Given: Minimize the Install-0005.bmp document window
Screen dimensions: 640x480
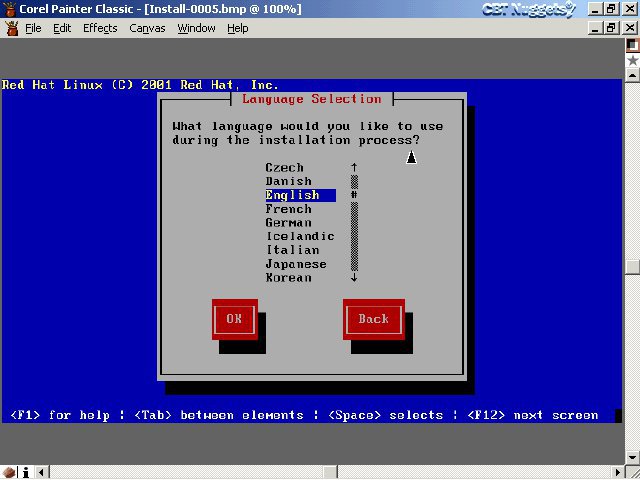Looking at the screenshot, I should click(595, 28).
